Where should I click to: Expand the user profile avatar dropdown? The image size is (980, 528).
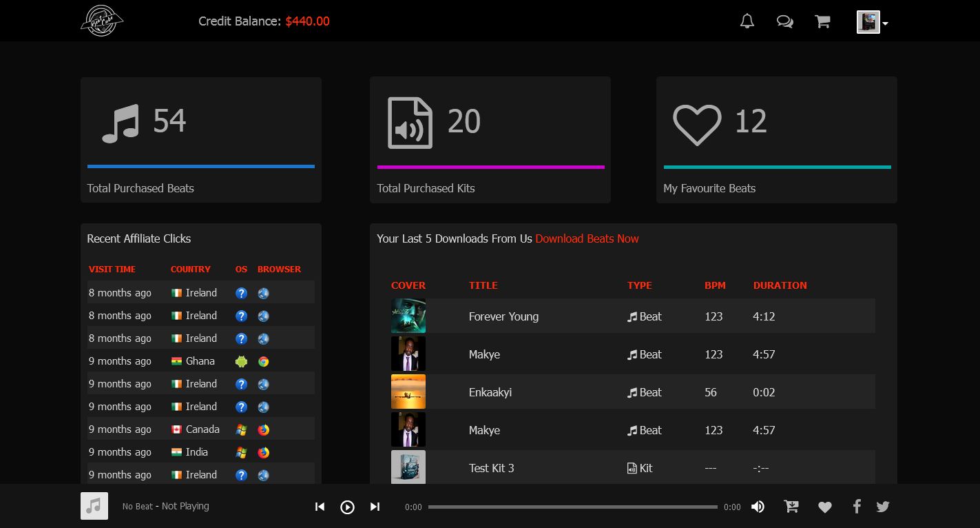872,22
